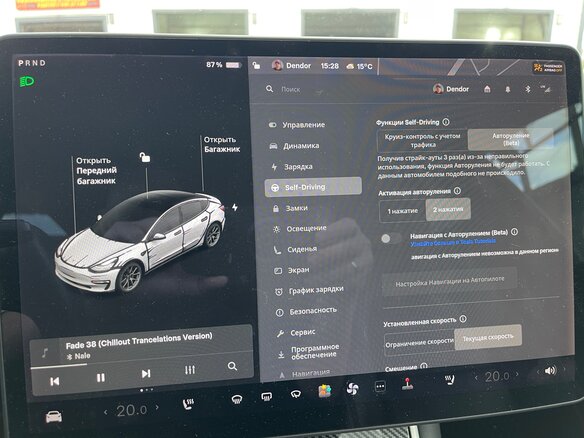Open the HomeLink garage icon
Viewport: 584px width, 438px height.
pos(487,89)
